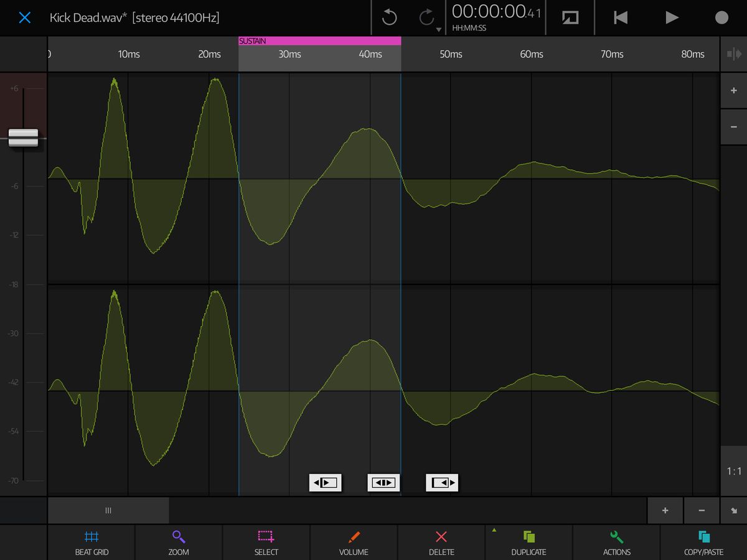Click the 1:1 zoom reset button

pyautogui.click(x=734, y=471)
